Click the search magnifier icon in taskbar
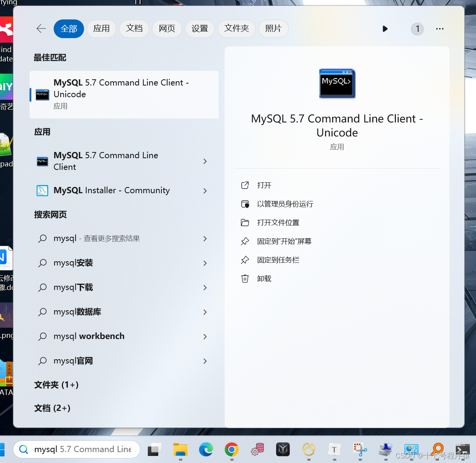 (24, 449)
